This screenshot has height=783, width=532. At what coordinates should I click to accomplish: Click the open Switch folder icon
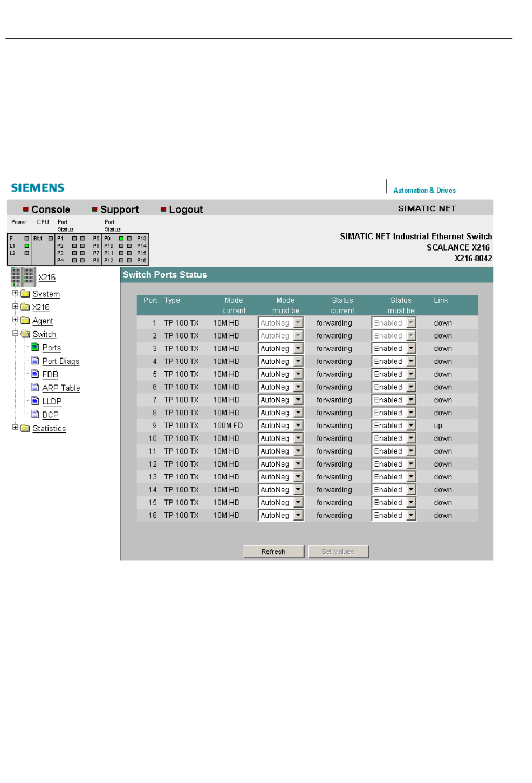(25, 334)
